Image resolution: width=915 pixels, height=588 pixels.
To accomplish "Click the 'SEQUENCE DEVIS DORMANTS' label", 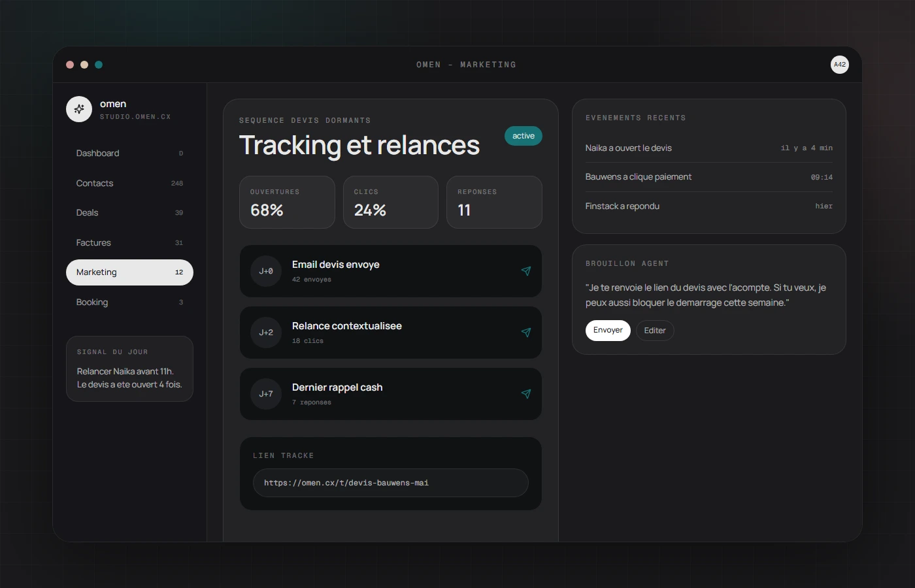I will (305, 121).
